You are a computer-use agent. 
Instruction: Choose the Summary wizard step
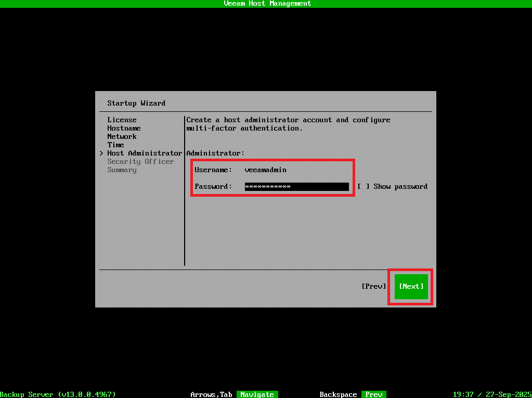click(122, 170)
